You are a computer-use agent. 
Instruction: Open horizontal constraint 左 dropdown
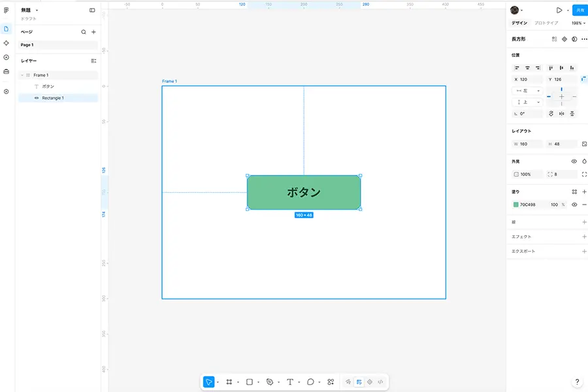(527, 91)
